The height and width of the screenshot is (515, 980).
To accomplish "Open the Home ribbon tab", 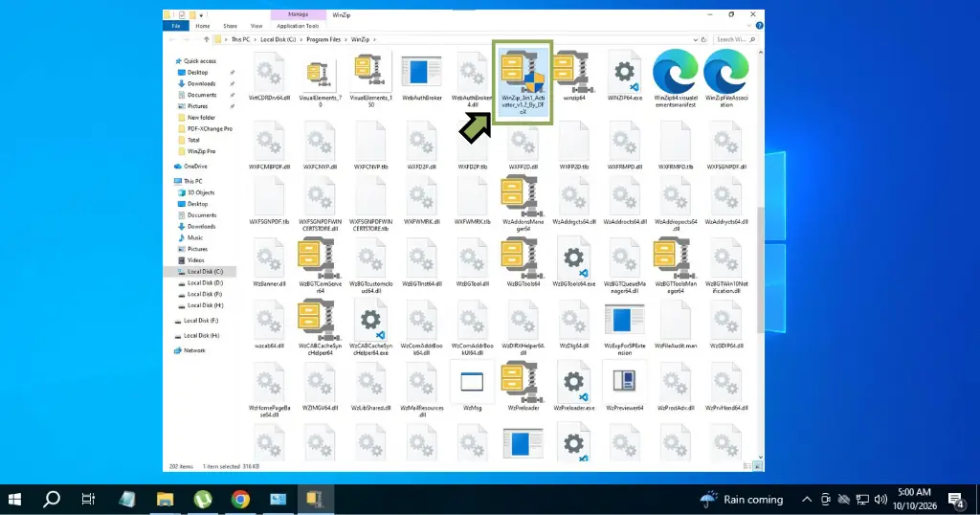I will click(203, 26).
